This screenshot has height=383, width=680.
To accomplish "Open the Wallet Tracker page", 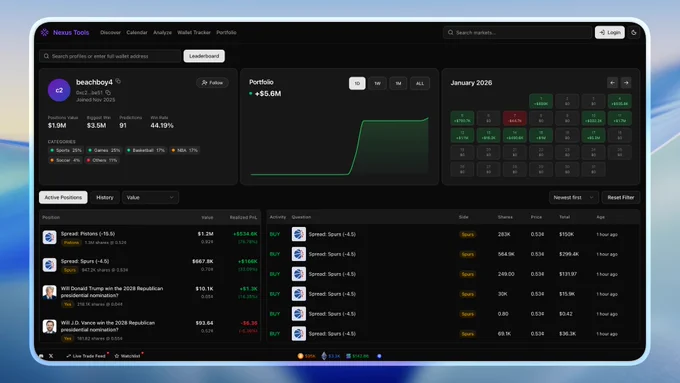I will tap(194, 33).
